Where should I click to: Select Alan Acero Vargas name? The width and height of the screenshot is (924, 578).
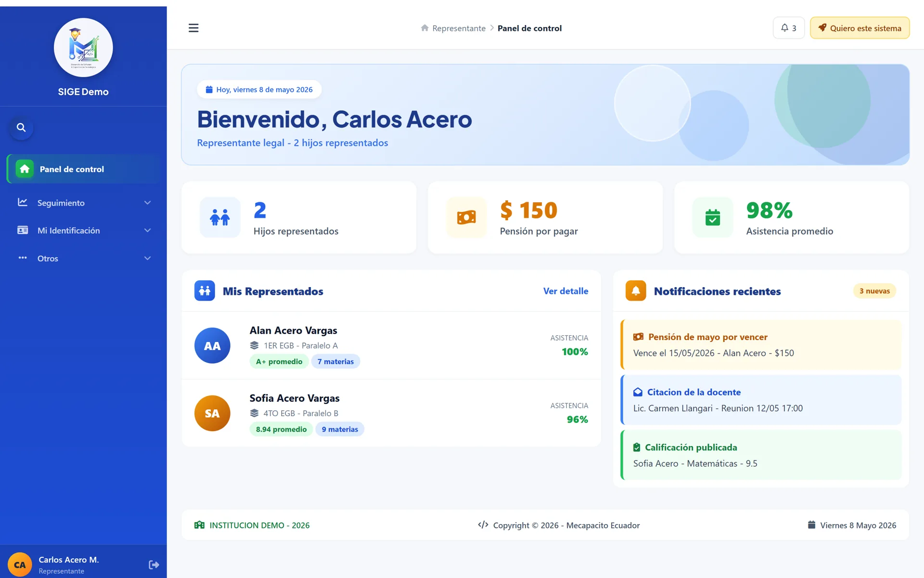pos(293,330)
